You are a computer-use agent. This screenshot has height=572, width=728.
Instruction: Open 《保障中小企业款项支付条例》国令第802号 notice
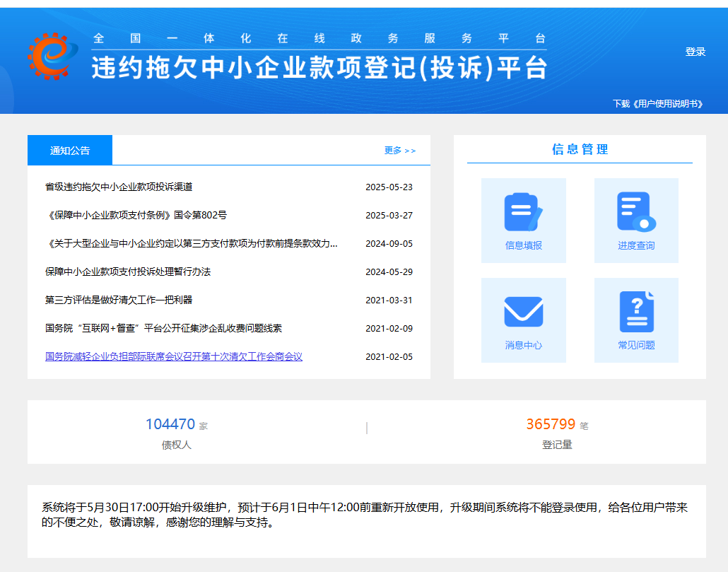pos(136,215)
